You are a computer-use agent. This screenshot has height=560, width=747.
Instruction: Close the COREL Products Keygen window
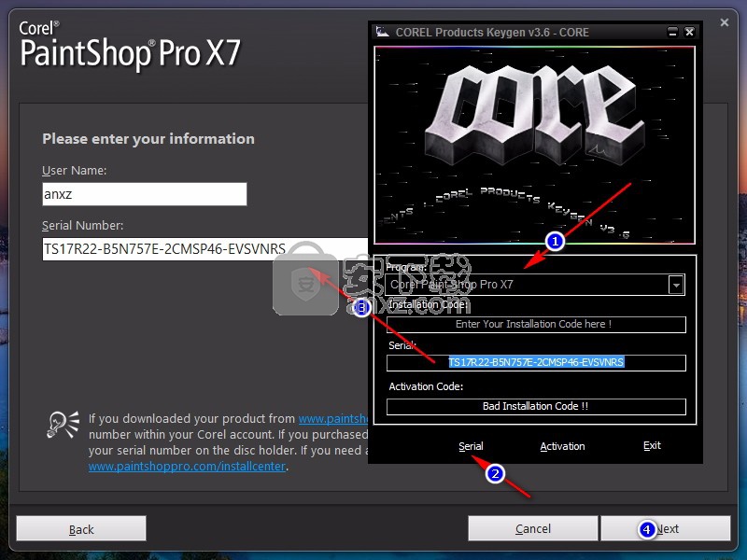coord(689,32)
